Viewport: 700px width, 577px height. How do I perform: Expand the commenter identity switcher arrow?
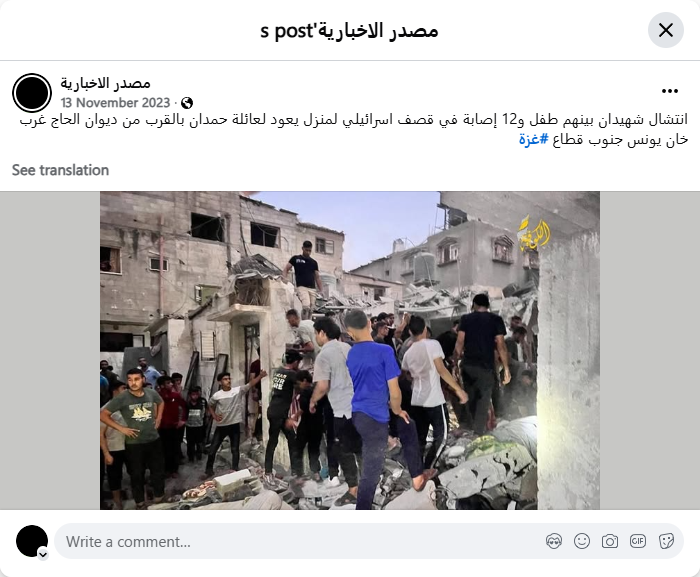43,555
